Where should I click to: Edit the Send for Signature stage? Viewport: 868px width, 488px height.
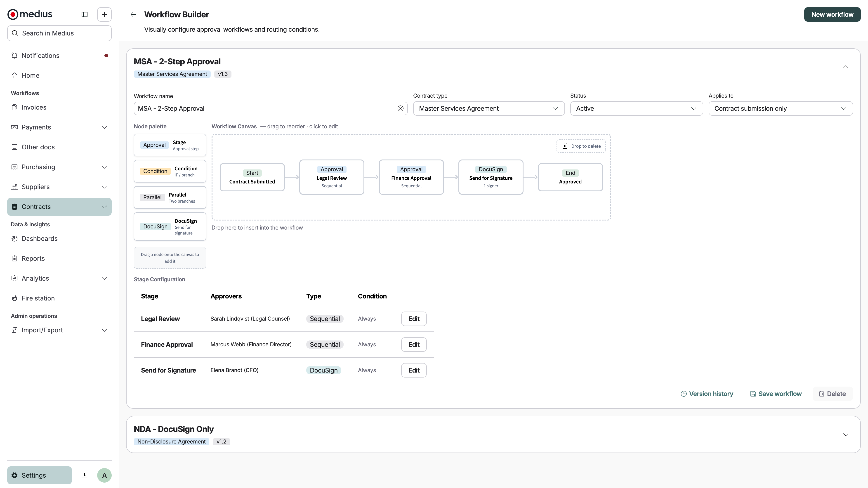coord(414,371)
